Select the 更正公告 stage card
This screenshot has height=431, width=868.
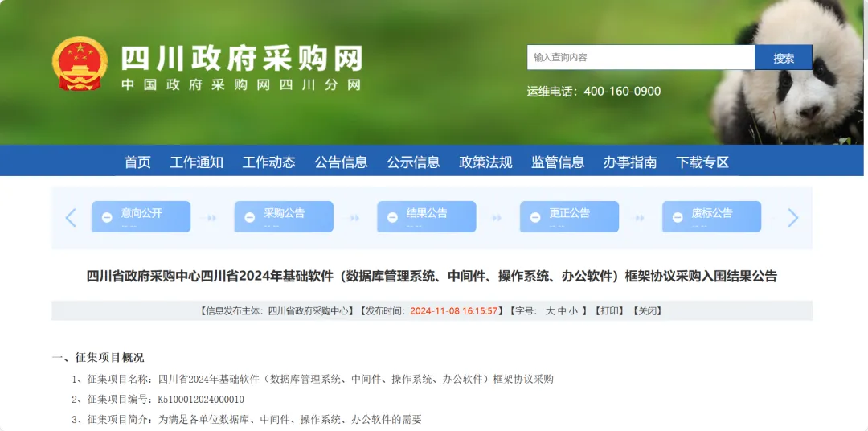point(569,216)
